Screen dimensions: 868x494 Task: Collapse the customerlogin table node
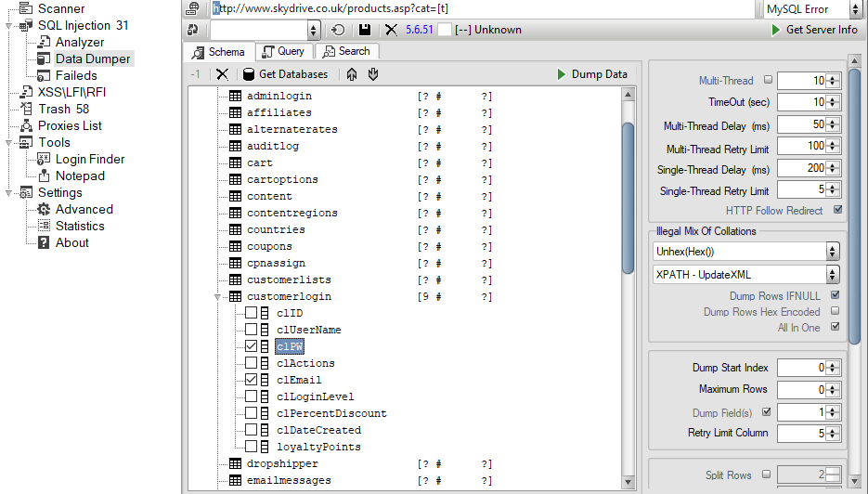218,297
